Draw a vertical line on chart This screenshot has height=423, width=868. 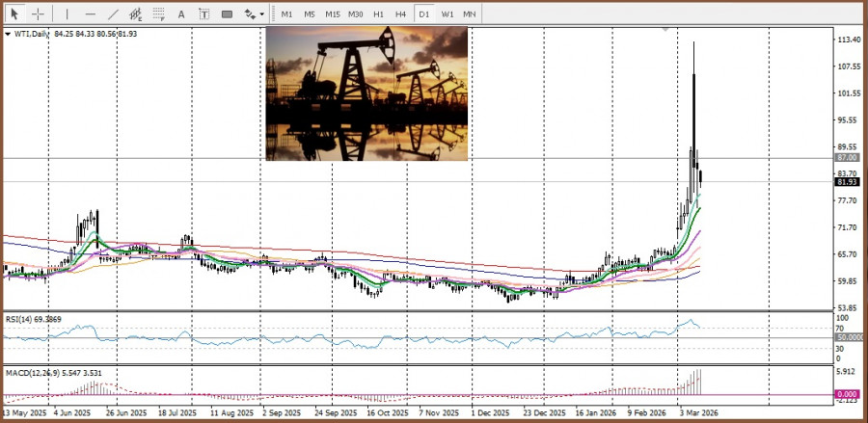[x=67, y=14]
